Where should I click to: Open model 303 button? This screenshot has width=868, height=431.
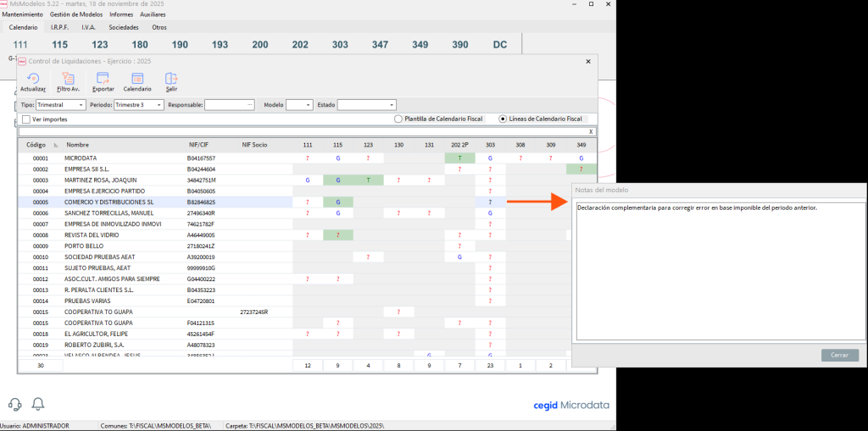click(x=340, y=44)
